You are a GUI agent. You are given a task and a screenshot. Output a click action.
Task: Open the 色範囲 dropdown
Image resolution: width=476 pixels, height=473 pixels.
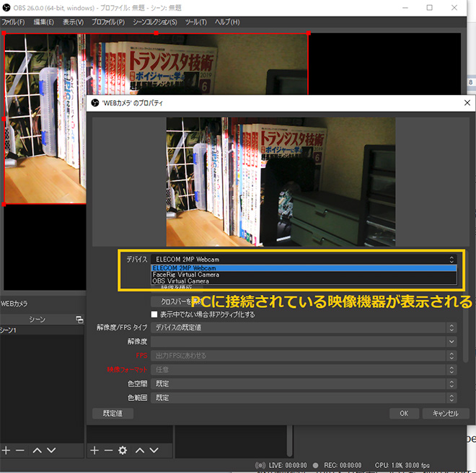coord(304,398)
